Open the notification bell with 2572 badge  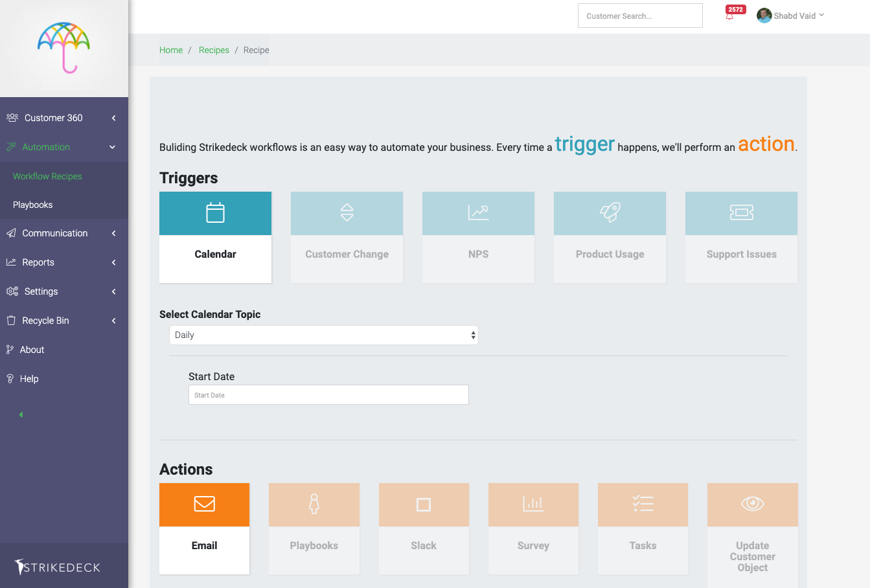[730, 15]
